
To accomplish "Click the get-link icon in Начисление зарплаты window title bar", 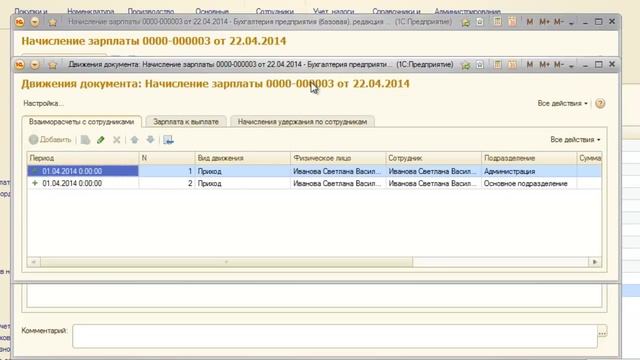I will [465, 22].
